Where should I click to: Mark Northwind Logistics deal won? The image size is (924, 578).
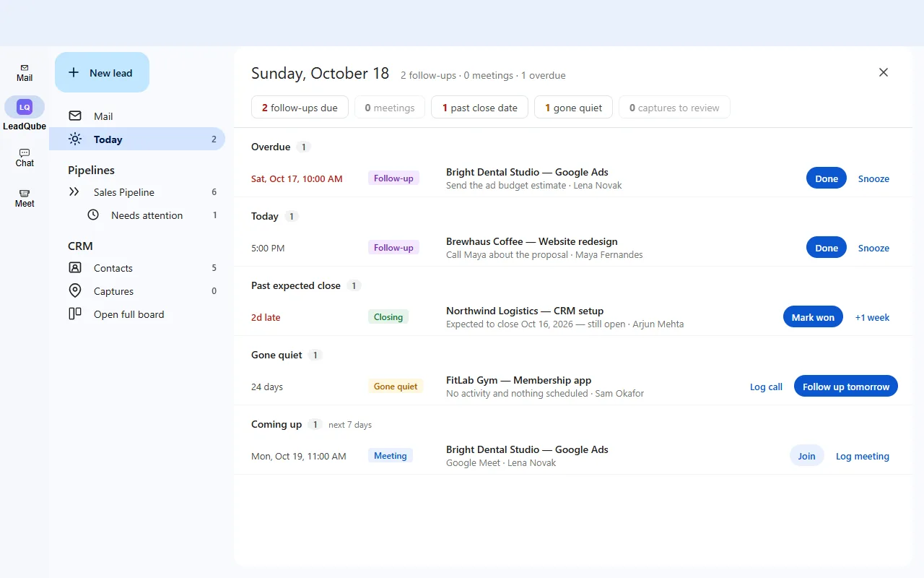tap(813, 317)
